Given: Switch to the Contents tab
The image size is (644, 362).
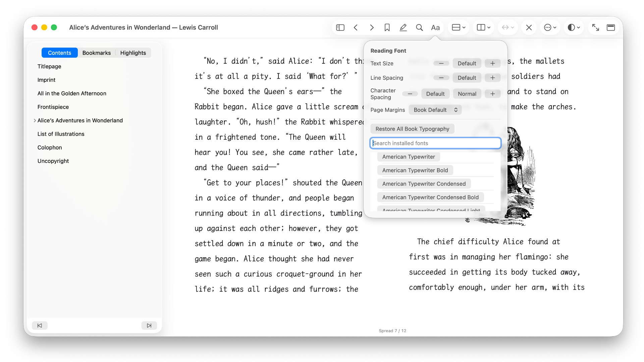Looking at the screenshot, I should (60, 53).
